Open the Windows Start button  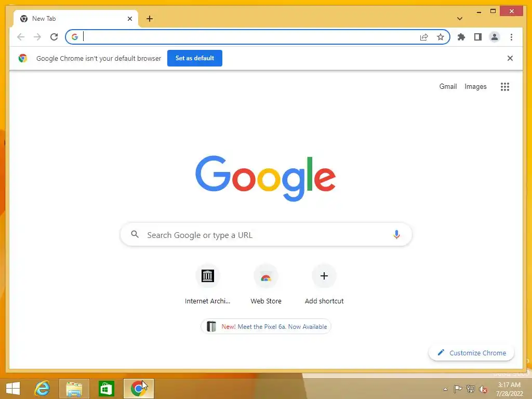[x=13, y=389]
